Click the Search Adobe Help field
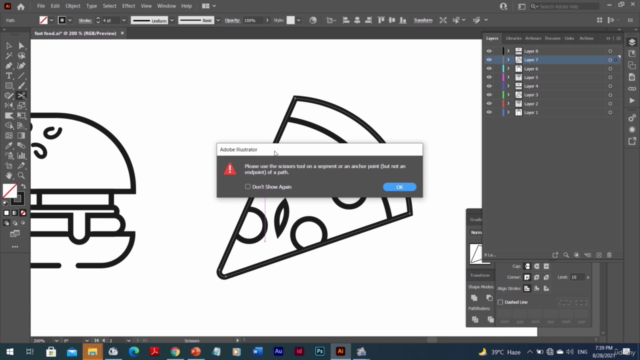Screen dimensions: 640x360 click(565, 7)
